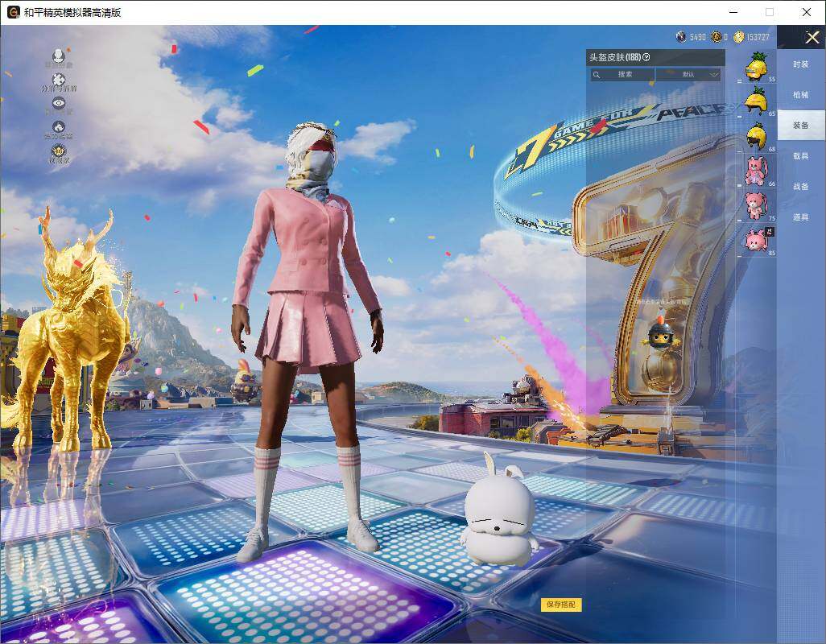Click the white rabbit pet on the floor
The width and height of the screenshot is (826, 644).
tap(498, 509)
